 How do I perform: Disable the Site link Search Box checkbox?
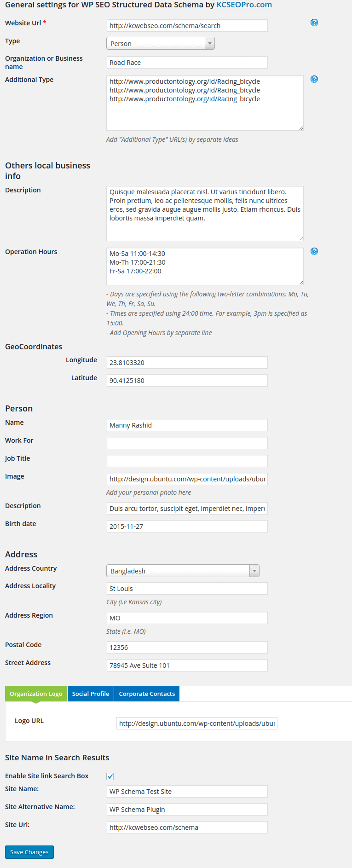(x=110, y=776)
